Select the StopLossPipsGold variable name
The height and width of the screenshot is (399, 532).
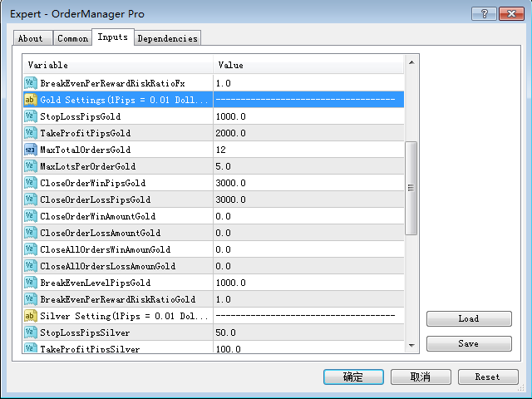click(x=81, y=116)
